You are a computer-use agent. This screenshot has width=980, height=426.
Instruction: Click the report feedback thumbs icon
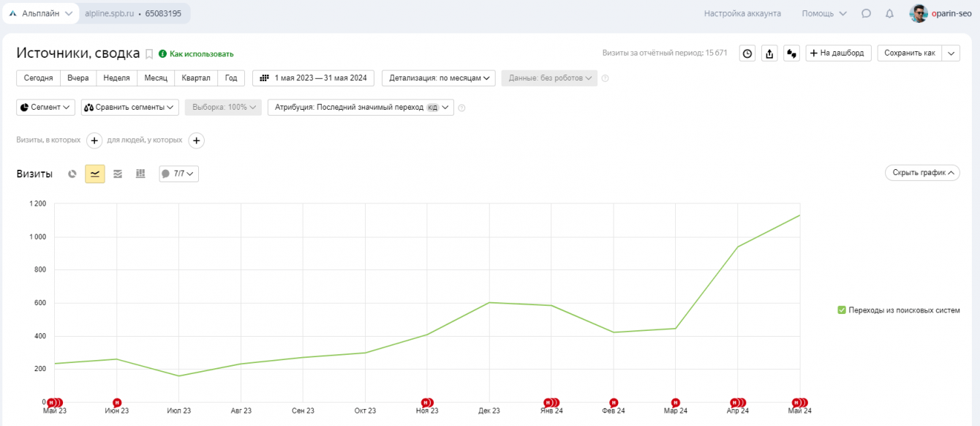tap(791, 53)
